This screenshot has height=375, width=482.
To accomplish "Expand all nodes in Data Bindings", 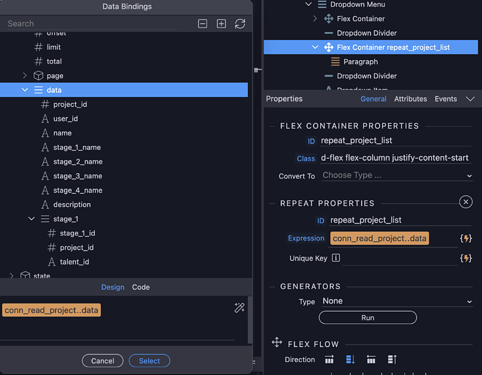I will click(x=221, y=24).
